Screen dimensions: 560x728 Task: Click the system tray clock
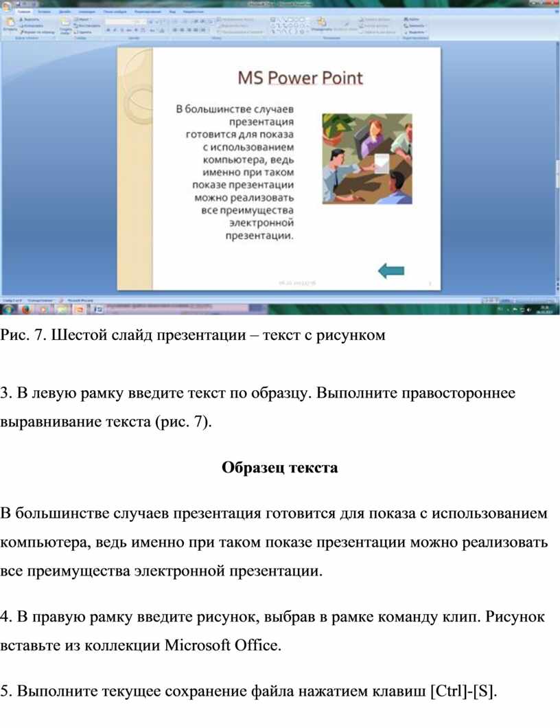545,309
